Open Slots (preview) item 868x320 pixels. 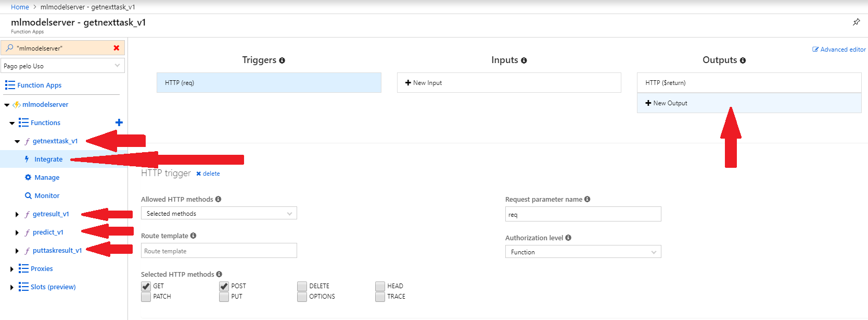53,287
